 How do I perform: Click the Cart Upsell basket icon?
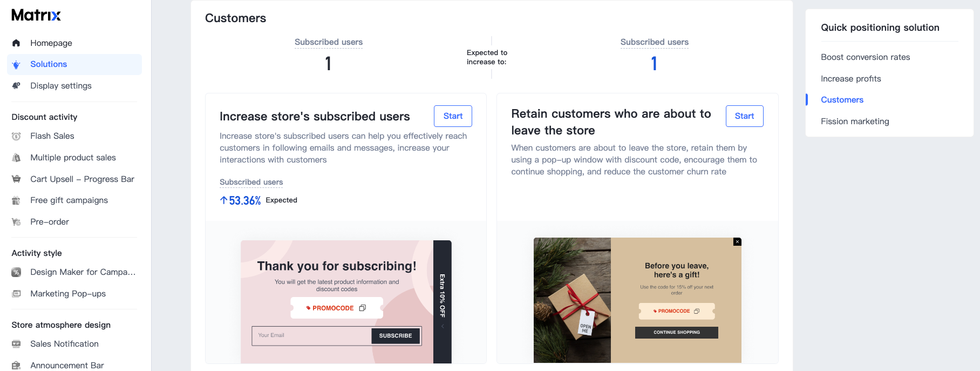(16, 179)
